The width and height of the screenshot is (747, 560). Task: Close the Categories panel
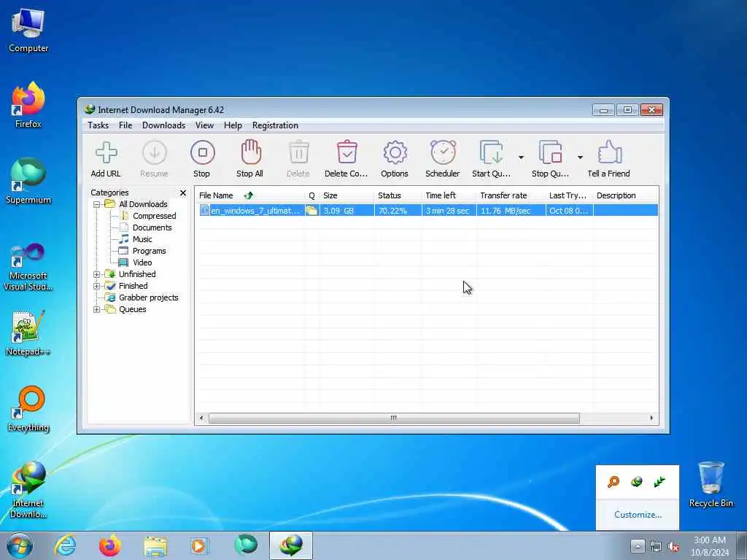click(x=183, y=192)
